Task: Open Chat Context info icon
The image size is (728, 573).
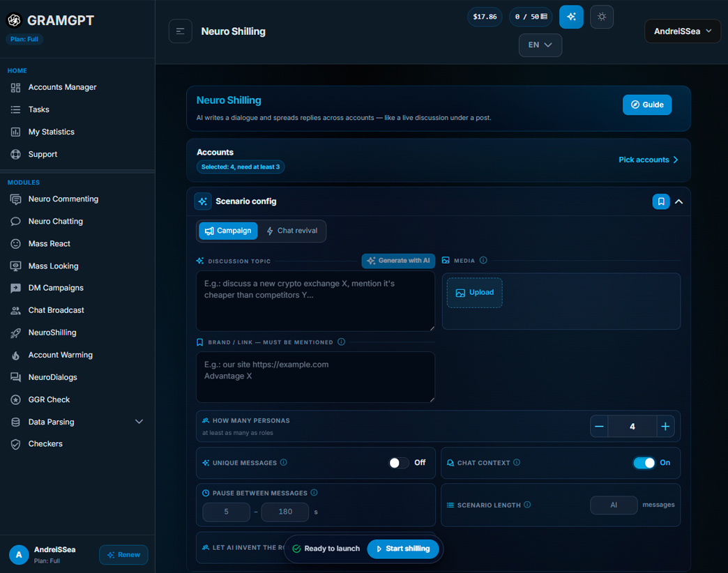Action: pos(517,463)
